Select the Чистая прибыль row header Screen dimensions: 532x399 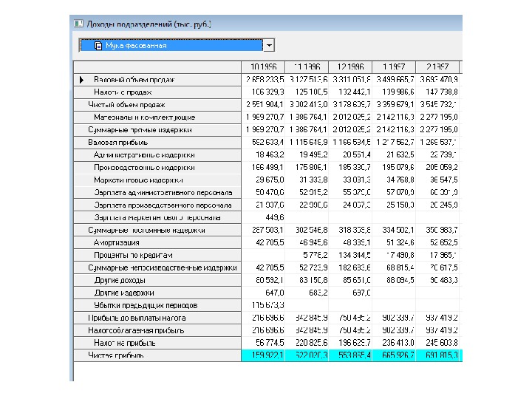[x=157, y=355]
